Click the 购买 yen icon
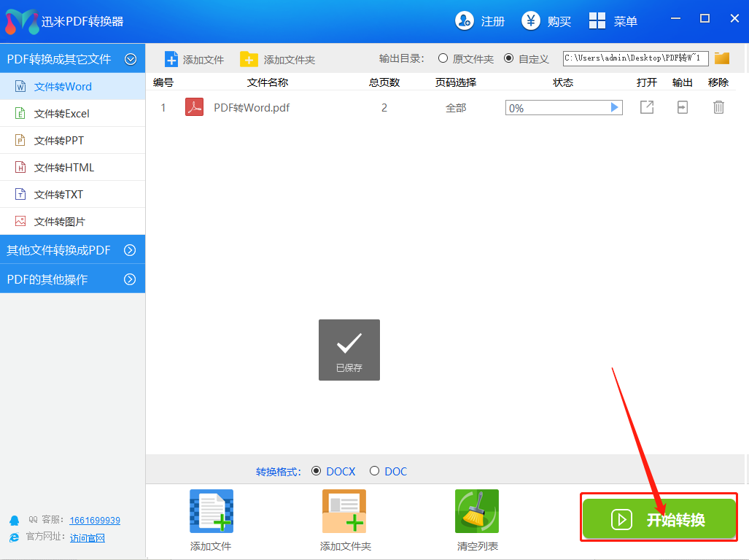 531,21
